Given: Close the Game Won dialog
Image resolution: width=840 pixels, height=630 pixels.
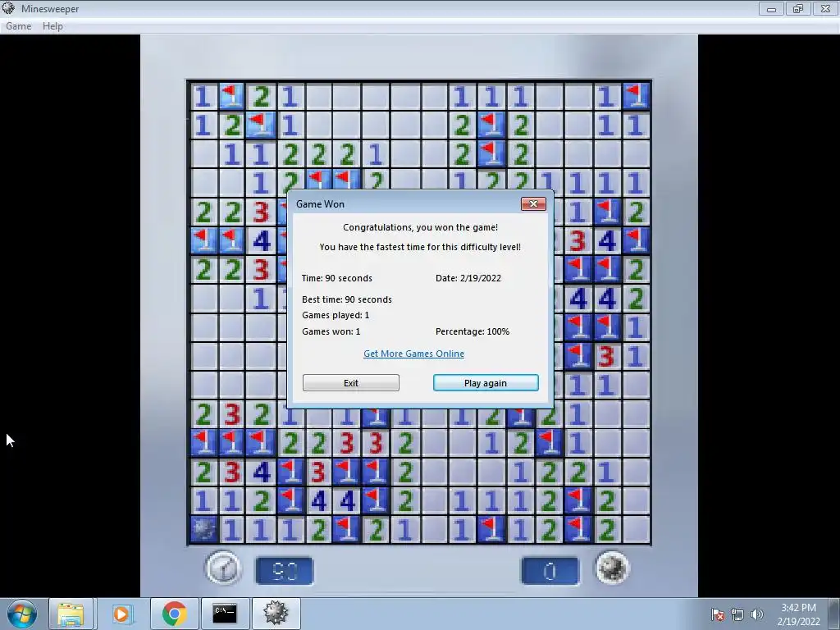Looking at the screenshot, I should pyautogui.click(x=533, y=203).
